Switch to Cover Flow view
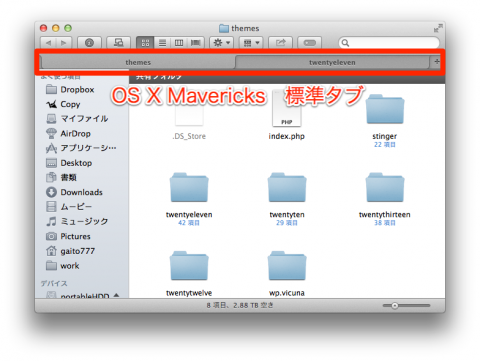This screenshot has width=480, height=361. pyautogui.click(x=196, y=43)
